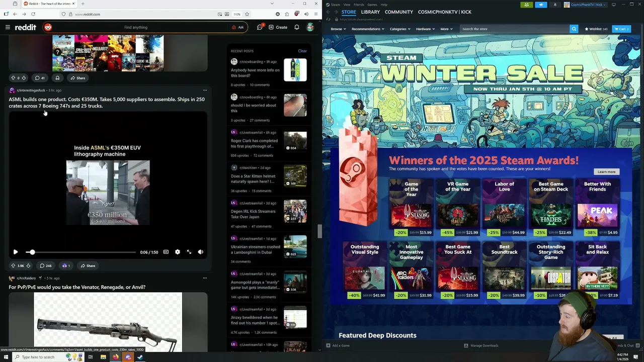The image size is (644, 362).
Task: Toggle fullscreen on the ASML video
Action: tap(189, 252)
